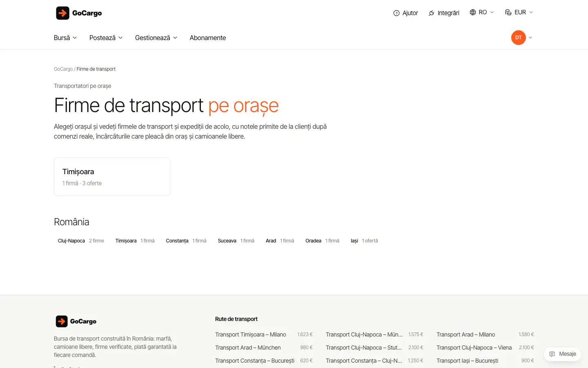Click the Mesaje chat bubble icon
This screenshot has width=588, height=368.
tap(552, 354)
